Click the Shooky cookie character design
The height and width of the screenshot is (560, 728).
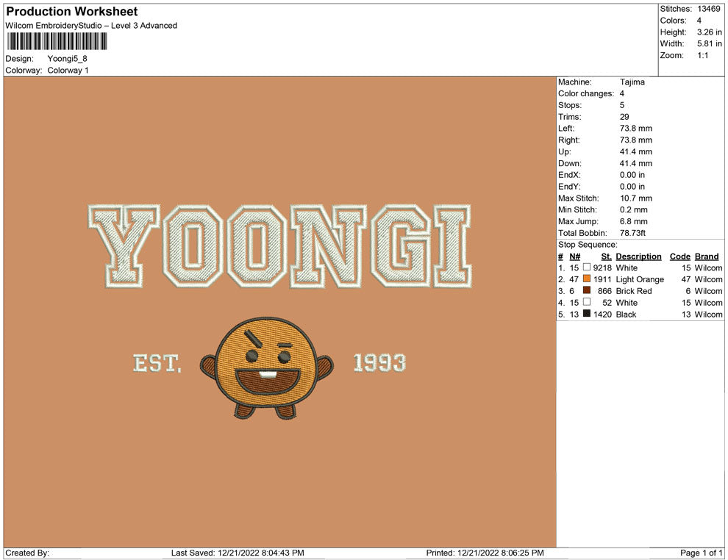pos(266,368)
